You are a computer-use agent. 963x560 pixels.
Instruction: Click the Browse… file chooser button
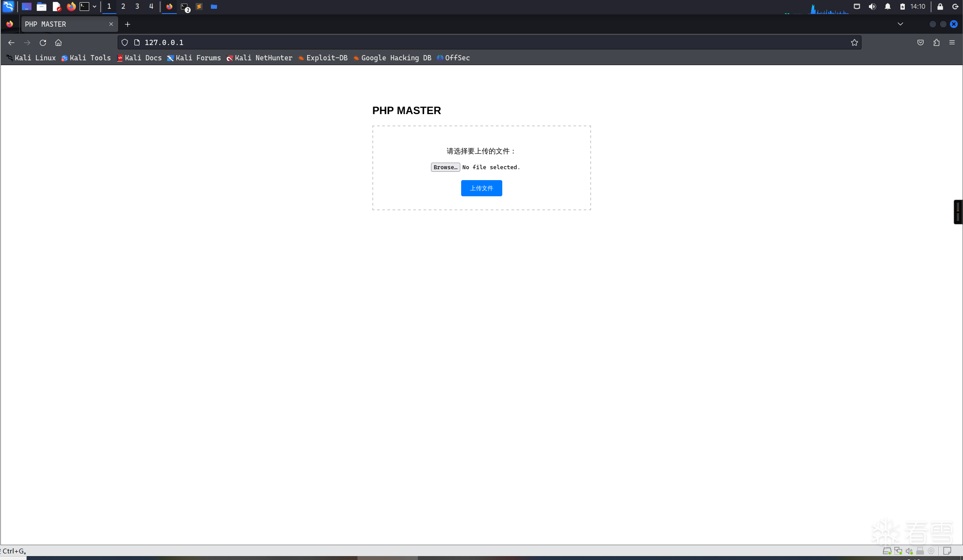(x=445, y=167)
